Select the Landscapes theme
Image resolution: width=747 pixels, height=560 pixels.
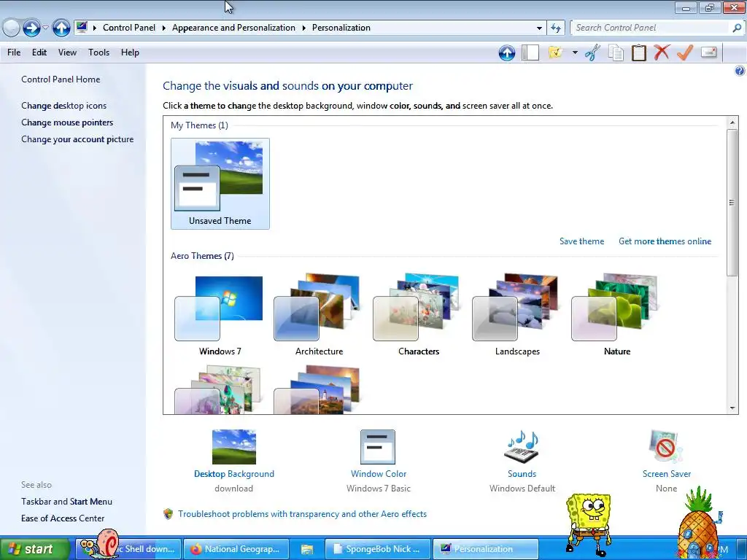[x=517, y=314]
